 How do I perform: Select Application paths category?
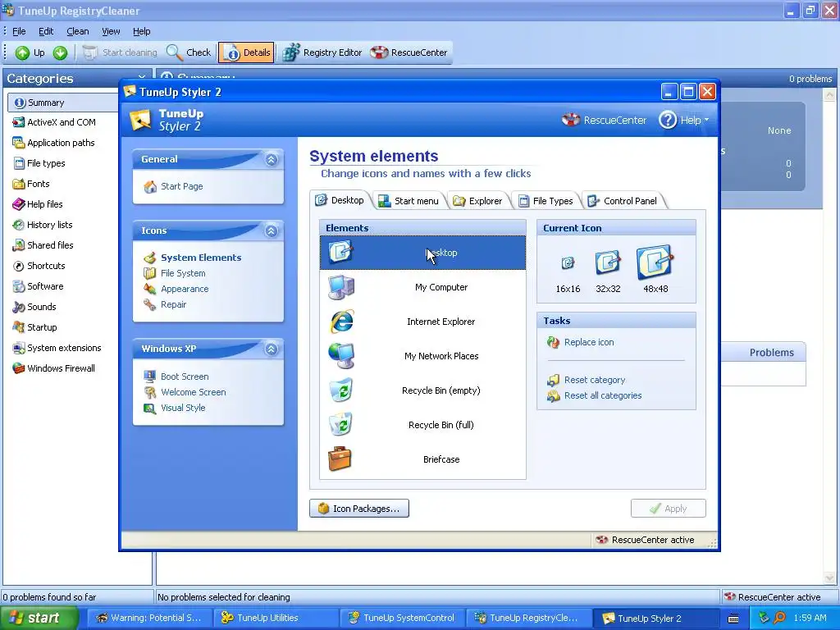click(x=53, y=143)
